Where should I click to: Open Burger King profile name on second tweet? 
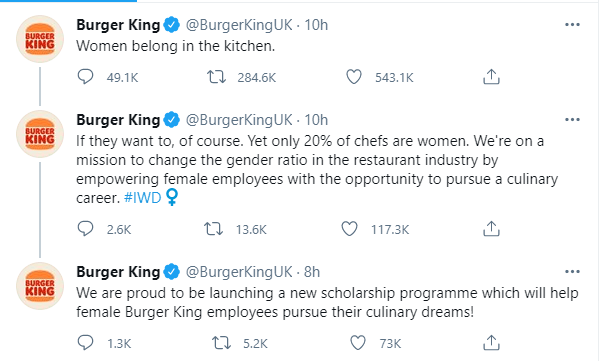[x=118, y=120]
